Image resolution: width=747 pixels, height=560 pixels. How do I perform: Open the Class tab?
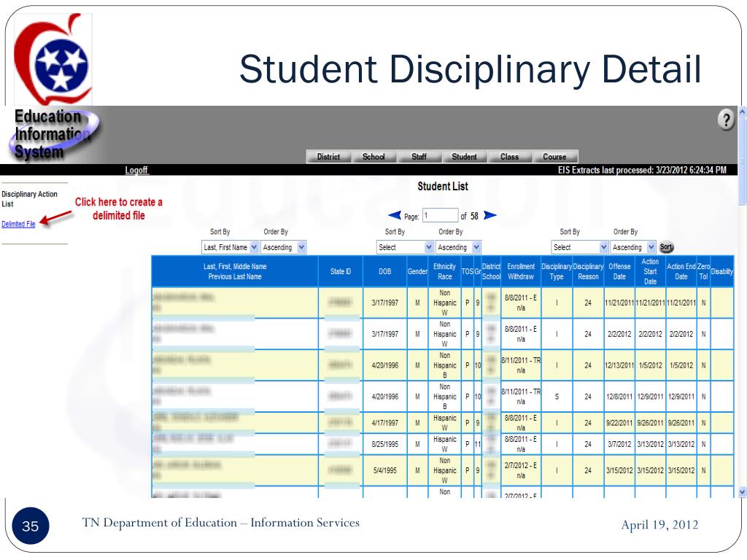point(509,157)
